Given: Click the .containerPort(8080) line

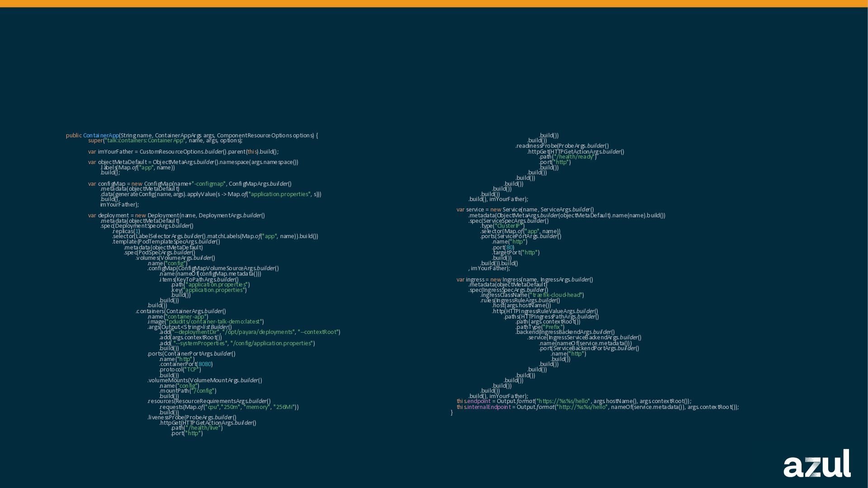Looking at the screenshot, I should coord(186,364).
